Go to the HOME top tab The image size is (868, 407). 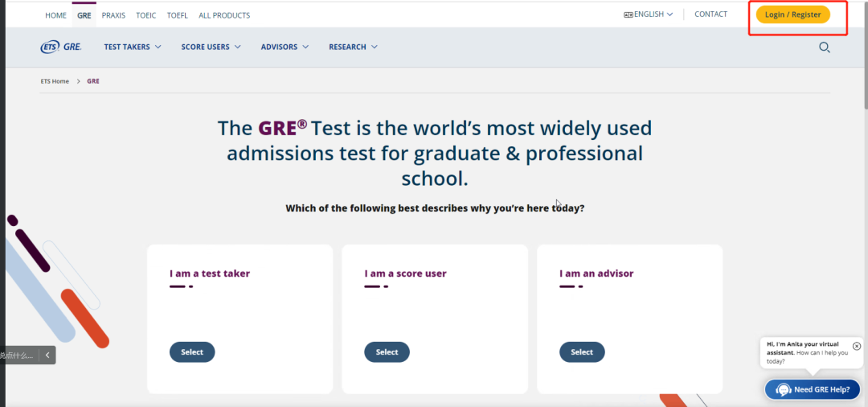click(x=55, y=15)
